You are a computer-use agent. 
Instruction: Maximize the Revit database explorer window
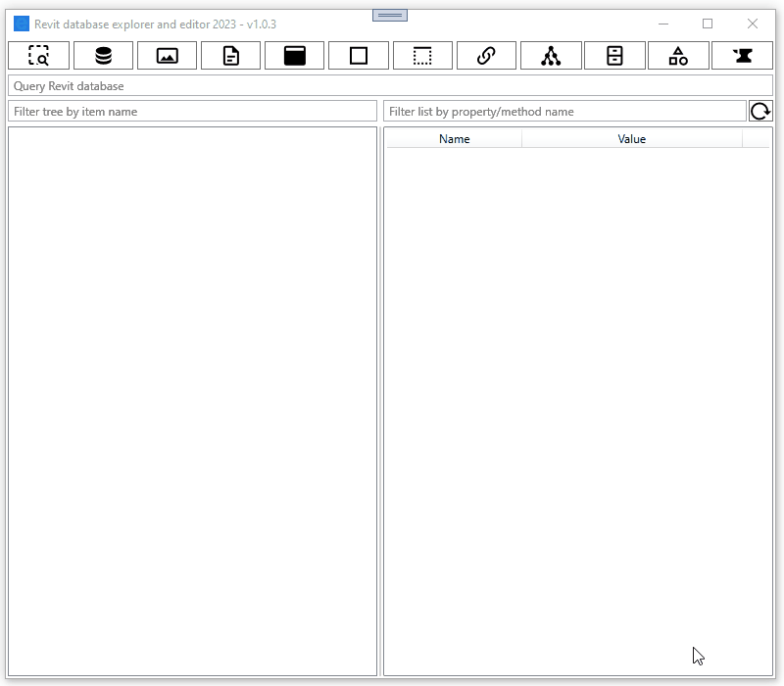(x=708, y=24)
